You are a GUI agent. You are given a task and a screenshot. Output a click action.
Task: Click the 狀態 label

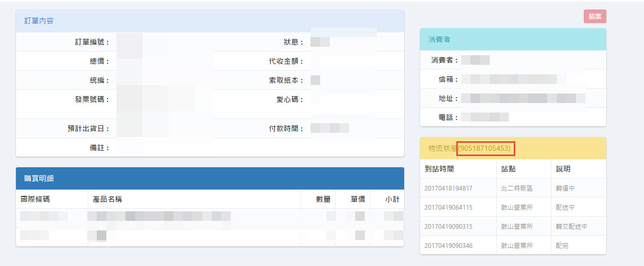point(294,42)
